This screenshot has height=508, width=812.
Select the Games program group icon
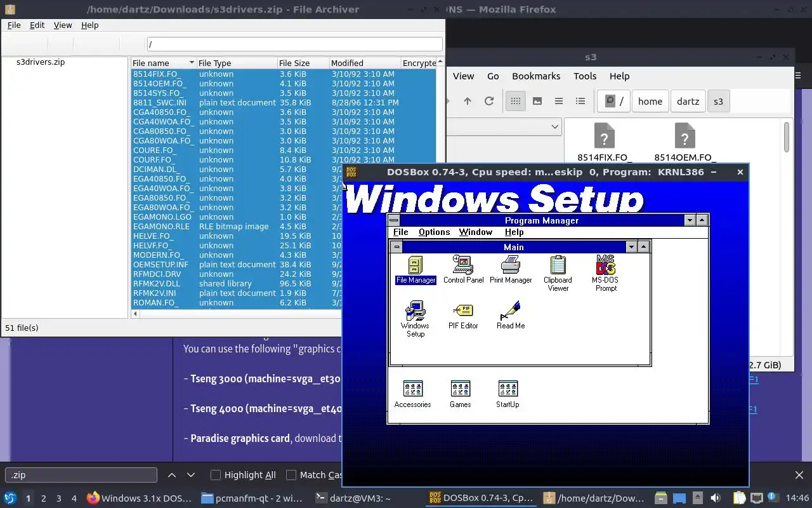(460, 394)
